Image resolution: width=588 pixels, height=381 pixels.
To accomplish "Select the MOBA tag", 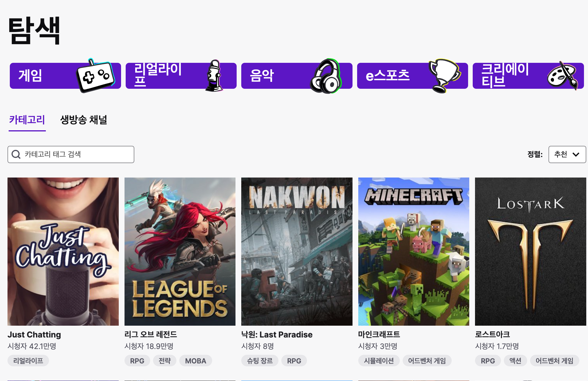I will click(195, 361).
